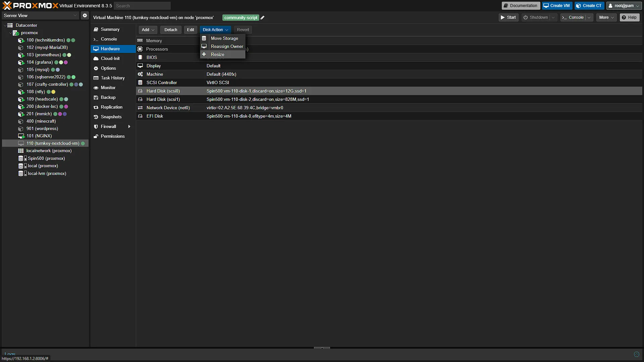
Task: Click the Search input field
Action: [142, 6]
